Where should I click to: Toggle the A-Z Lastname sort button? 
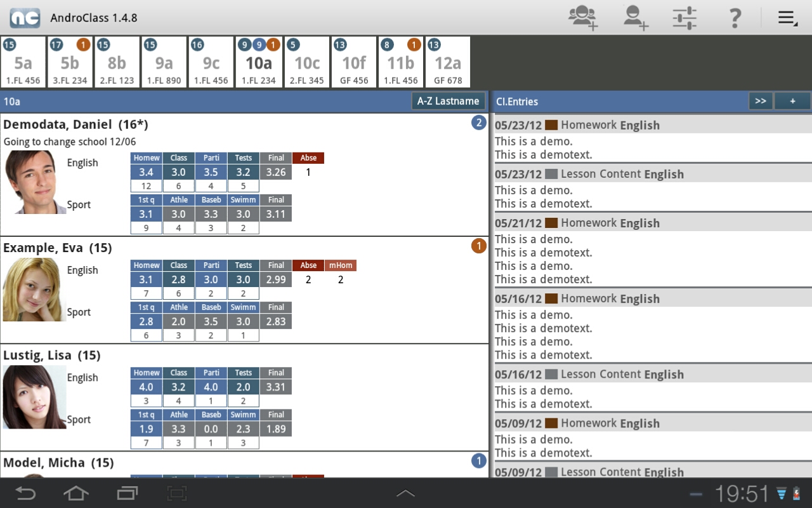coord(448,101)
